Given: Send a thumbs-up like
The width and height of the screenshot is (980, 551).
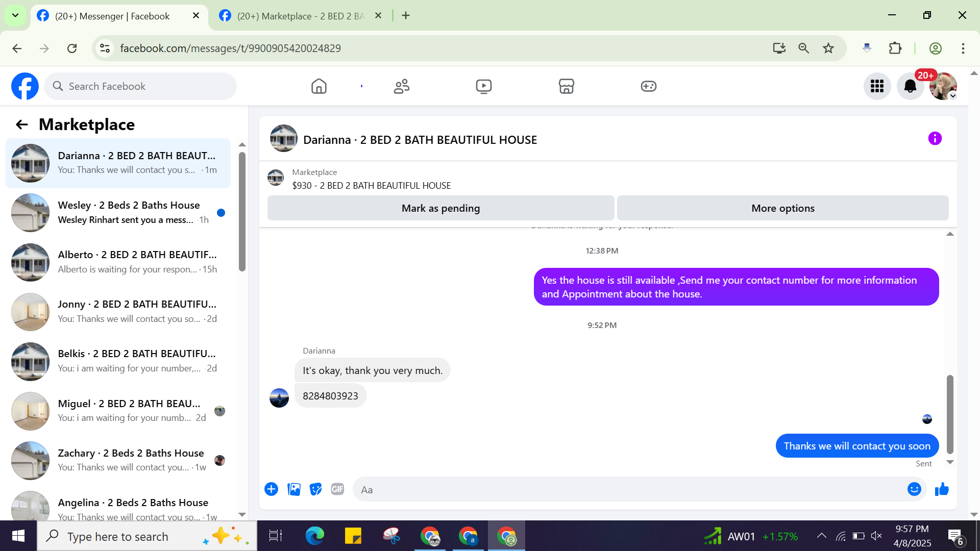Looking at the screenshot, I should pos(942,489).
